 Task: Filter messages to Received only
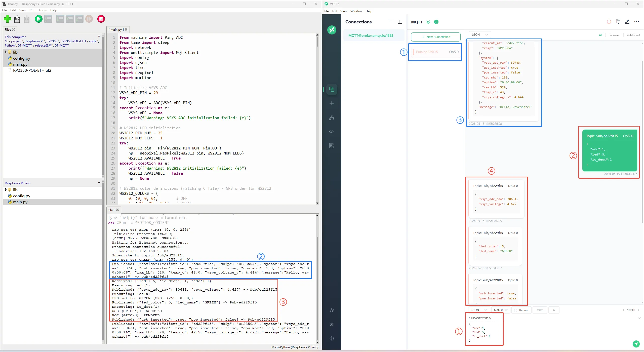[x=614, y=35]
